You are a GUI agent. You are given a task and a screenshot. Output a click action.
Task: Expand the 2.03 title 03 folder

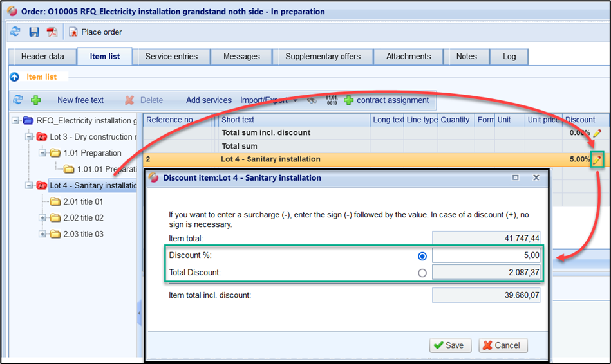click(42, 234)
